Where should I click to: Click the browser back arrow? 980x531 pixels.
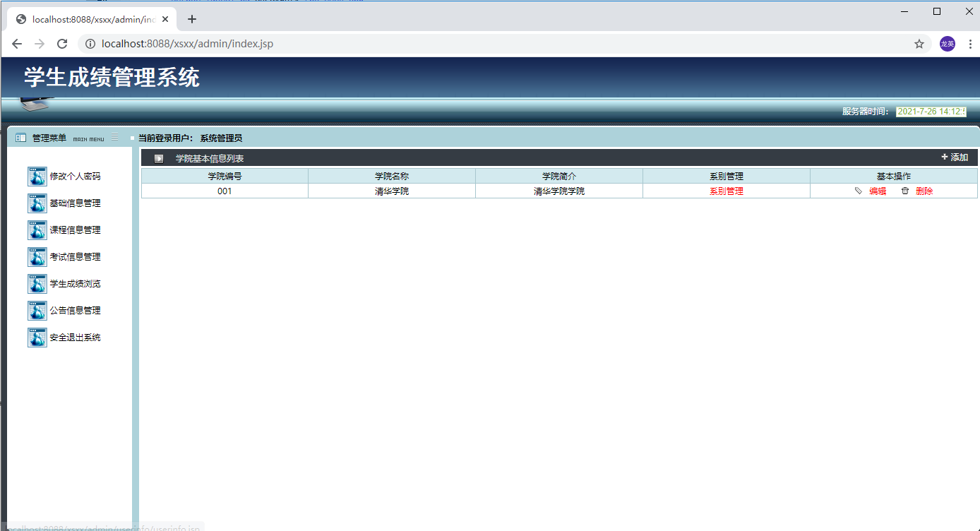(17, 44)
